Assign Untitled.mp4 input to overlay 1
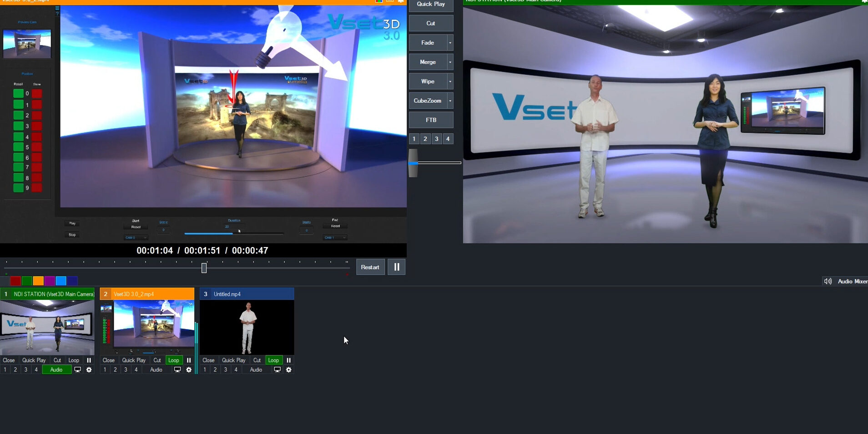868x434 pixels. (x=205, y=370)
